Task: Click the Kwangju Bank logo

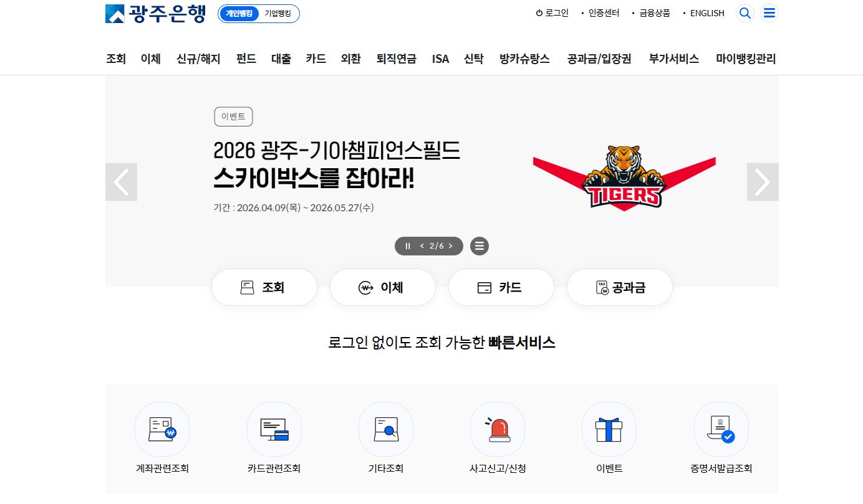Action: coord(155,13)
